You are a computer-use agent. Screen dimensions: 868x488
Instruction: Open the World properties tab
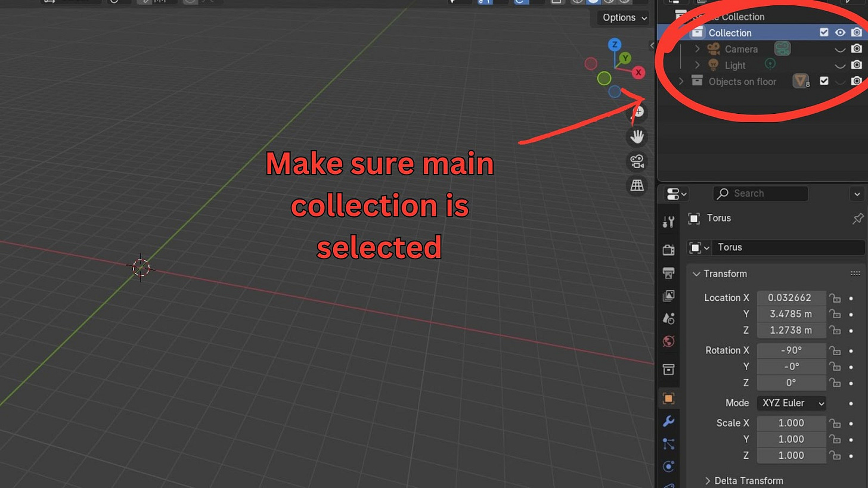point(668,341)
